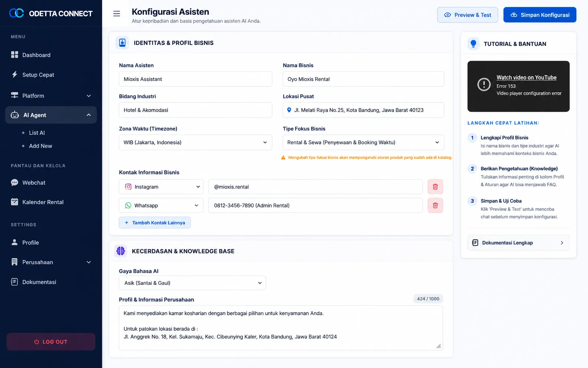Click Berikan Pengetahuan (Knowledge) step title
The height and width of the screenshot is (368, 588).
coord(519,168)
